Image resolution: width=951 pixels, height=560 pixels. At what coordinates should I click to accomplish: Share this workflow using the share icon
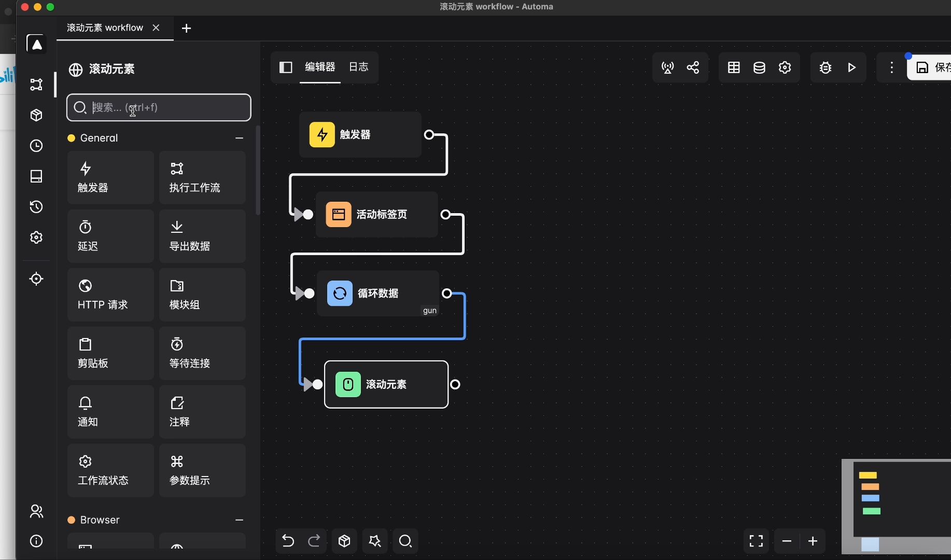[694, 67]
